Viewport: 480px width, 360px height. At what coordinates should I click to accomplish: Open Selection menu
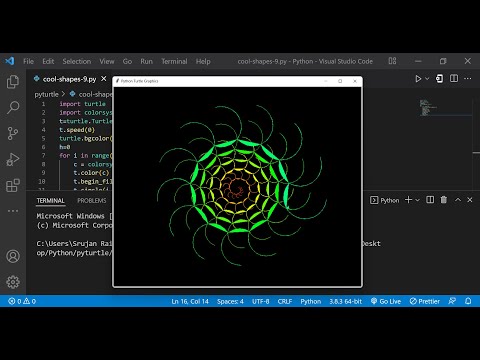[77, 61]
